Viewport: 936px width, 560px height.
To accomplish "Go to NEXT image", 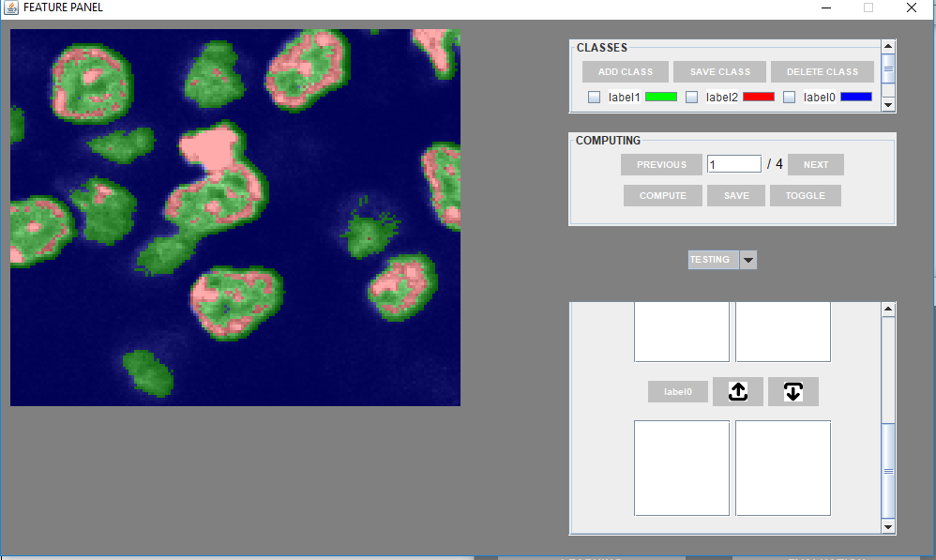I will [x=815, y=165].
